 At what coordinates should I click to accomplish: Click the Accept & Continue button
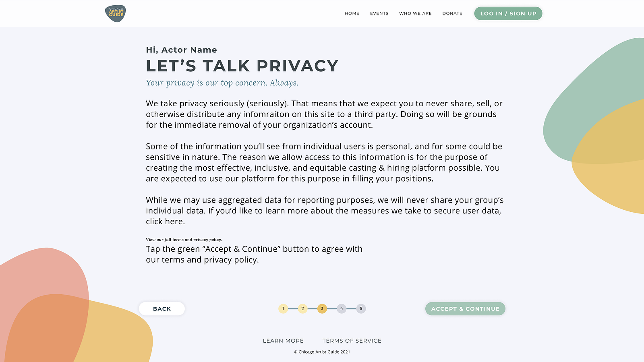[465, 309]
